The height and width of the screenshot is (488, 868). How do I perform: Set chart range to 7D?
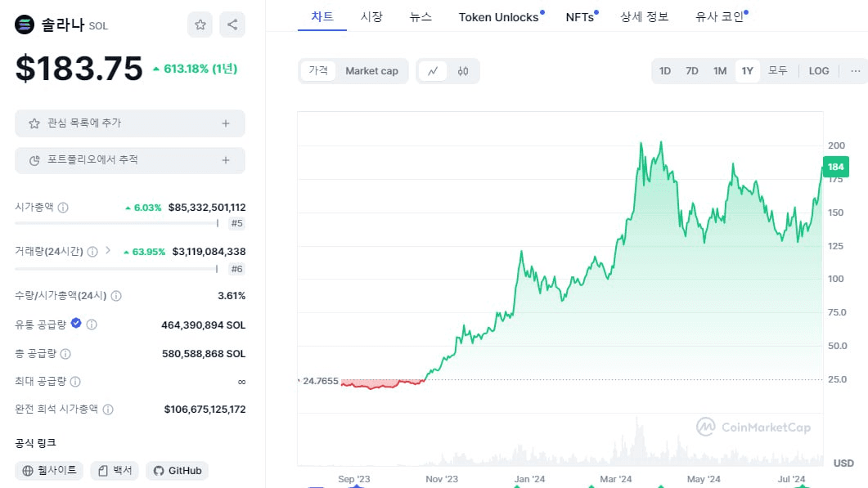pyautogui.click(x=692, y=71)
